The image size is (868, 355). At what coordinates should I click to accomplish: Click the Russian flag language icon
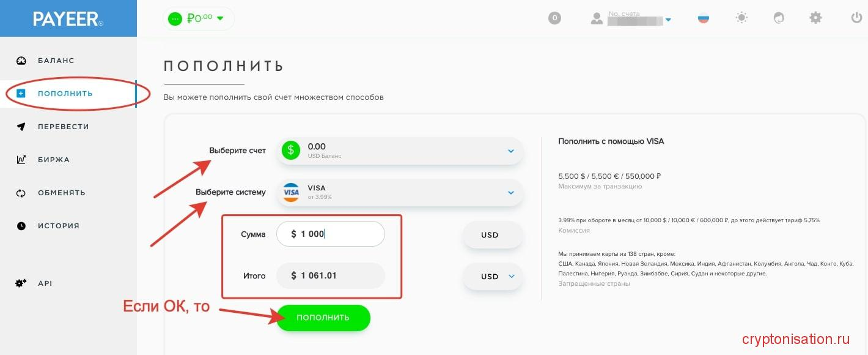point(704,18)
